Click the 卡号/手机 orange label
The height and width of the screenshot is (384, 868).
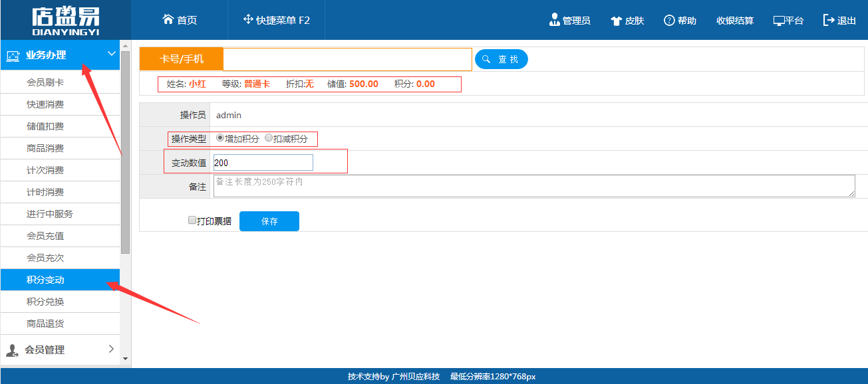(x=182, y=59)
